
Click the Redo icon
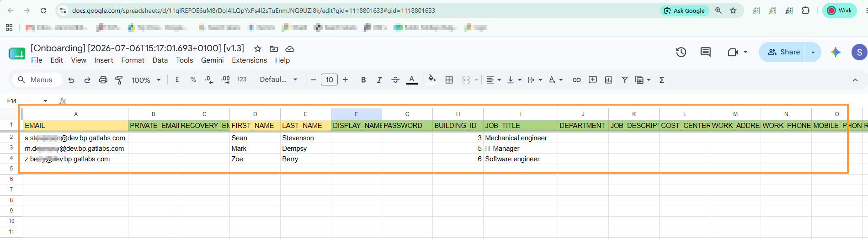[x=87, y=80]
